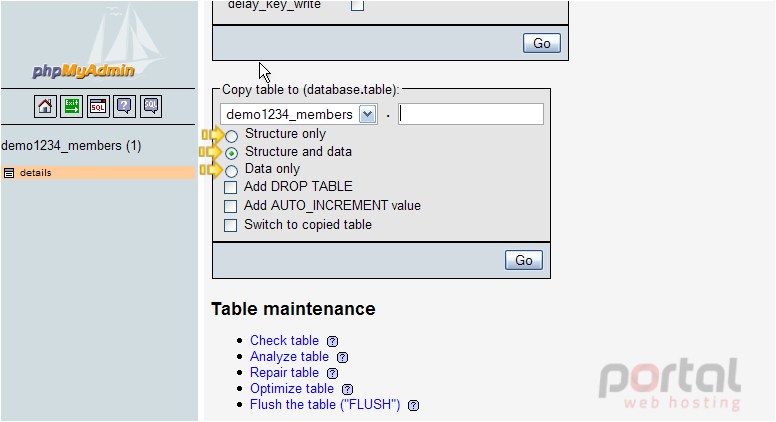The width and height of the screenshot is (776, 422).
Task: Click the Flush the table link
Action: tap(325, 405)
